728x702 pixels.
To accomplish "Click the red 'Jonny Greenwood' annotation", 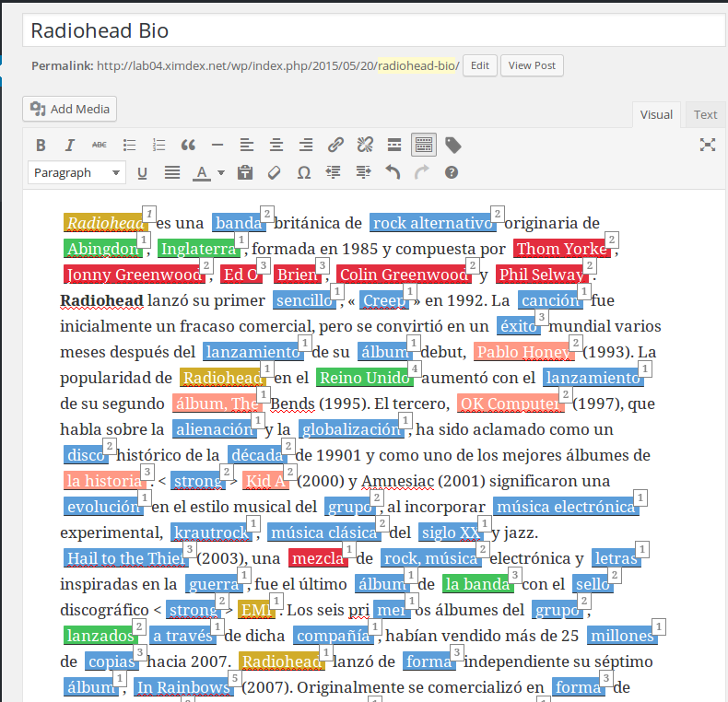I will (x=135, y=275).
